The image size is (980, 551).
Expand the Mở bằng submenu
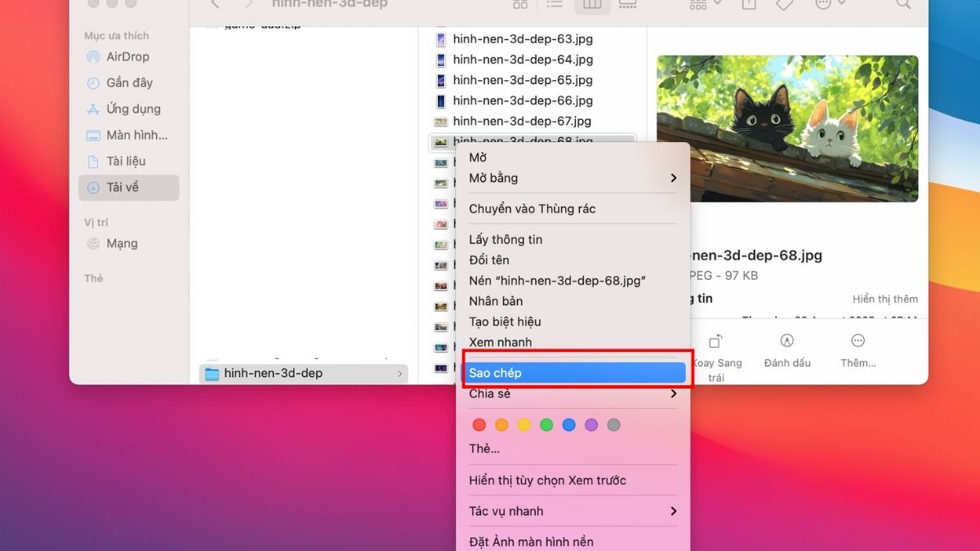572,178
